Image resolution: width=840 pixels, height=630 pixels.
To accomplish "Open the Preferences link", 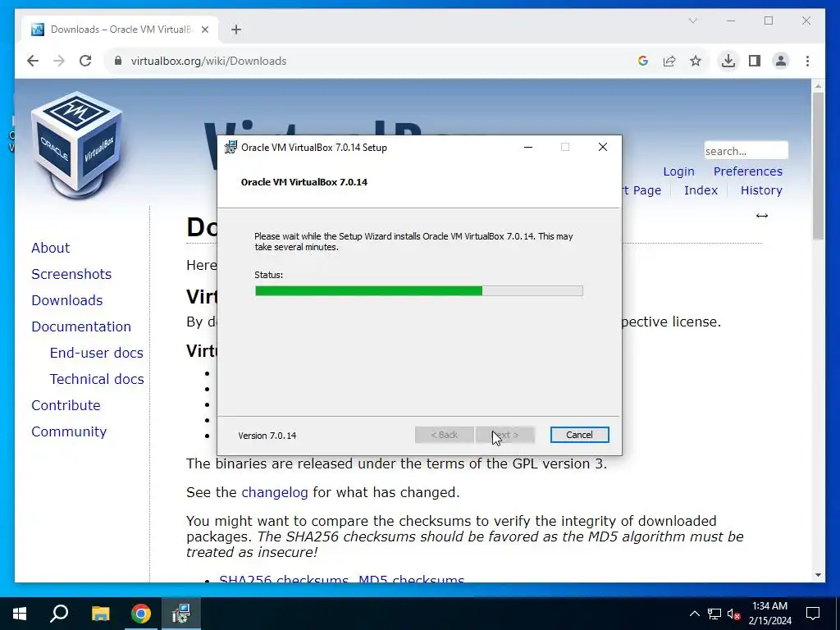I will pyautogui.click(x=748, y=171).
